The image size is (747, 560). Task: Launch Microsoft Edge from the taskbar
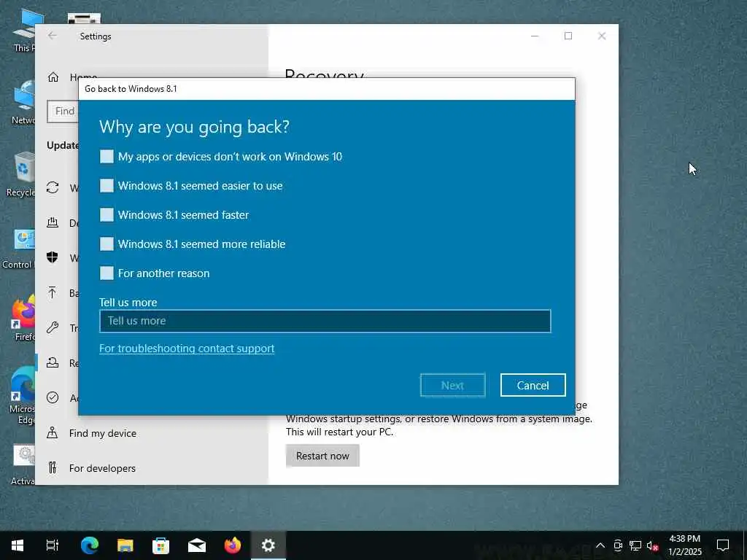click(x=89, y=545)
